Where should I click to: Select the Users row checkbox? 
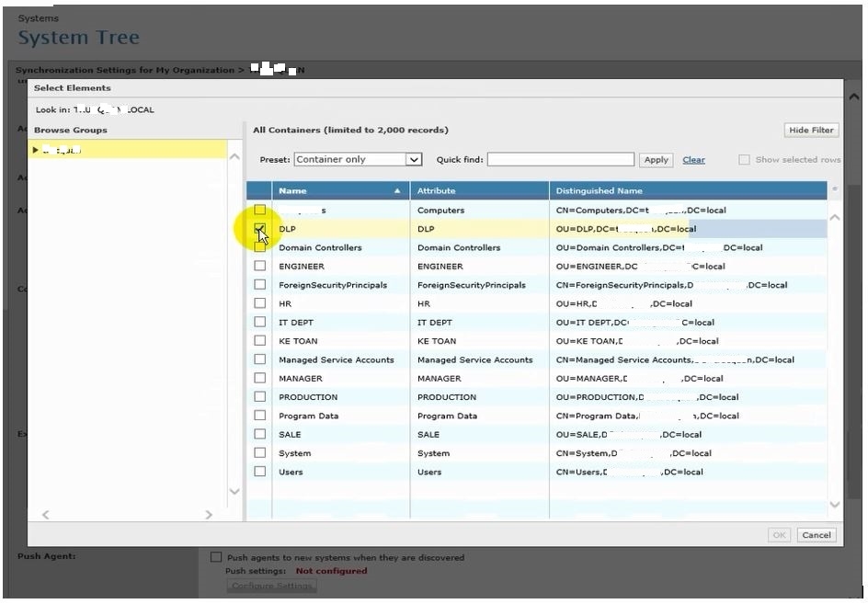pyautogui.click(x=260, y=472)
